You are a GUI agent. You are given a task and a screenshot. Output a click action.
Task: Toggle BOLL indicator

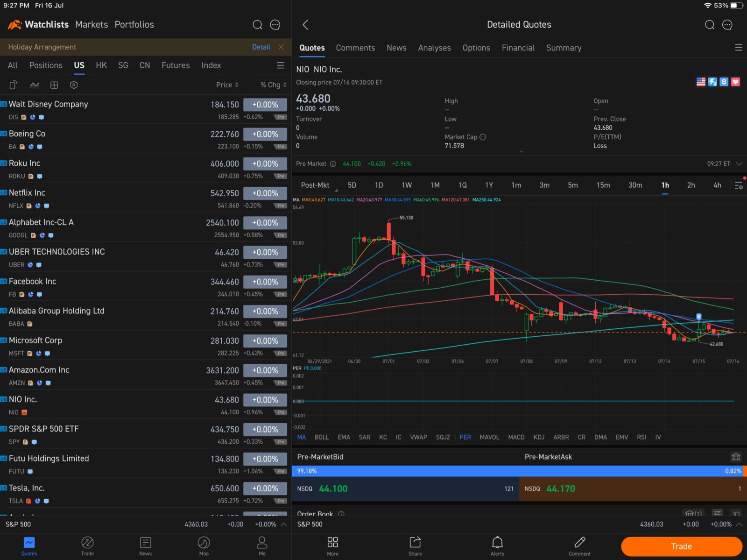coord(322,437)
